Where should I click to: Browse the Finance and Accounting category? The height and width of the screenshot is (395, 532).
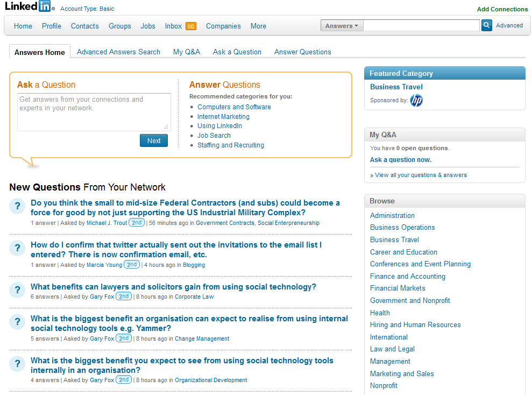click(x=408, y=276)
